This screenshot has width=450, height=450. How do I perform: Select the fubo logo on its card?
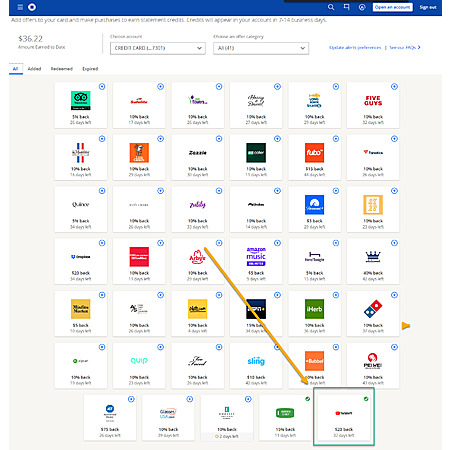tap(314, 153)
